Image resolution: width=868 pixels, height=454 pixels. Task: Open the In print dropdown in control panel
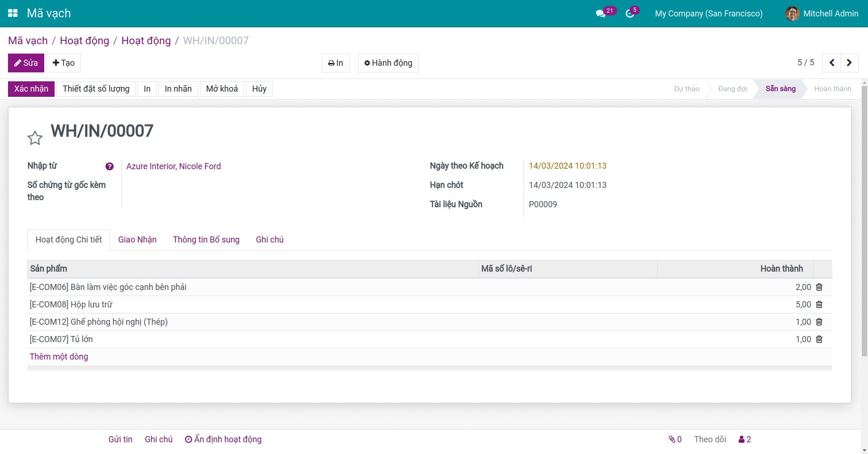point(335,63)
